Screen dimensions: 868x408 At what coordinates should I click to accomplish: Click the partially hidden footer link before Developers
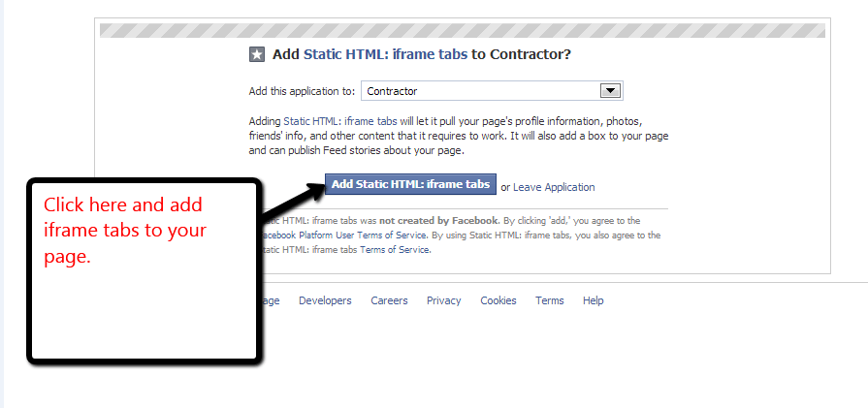(x=271, y=300)
